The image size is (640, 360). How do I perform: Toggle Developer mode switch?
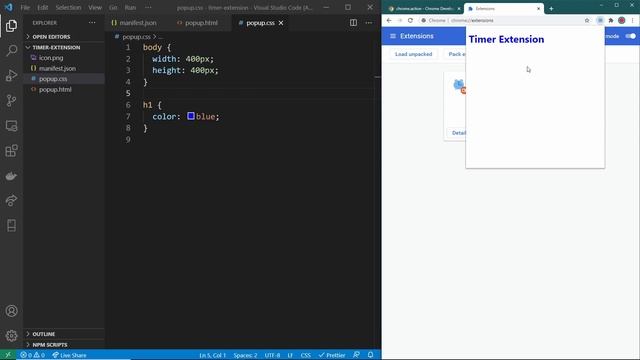pos(631,36)
